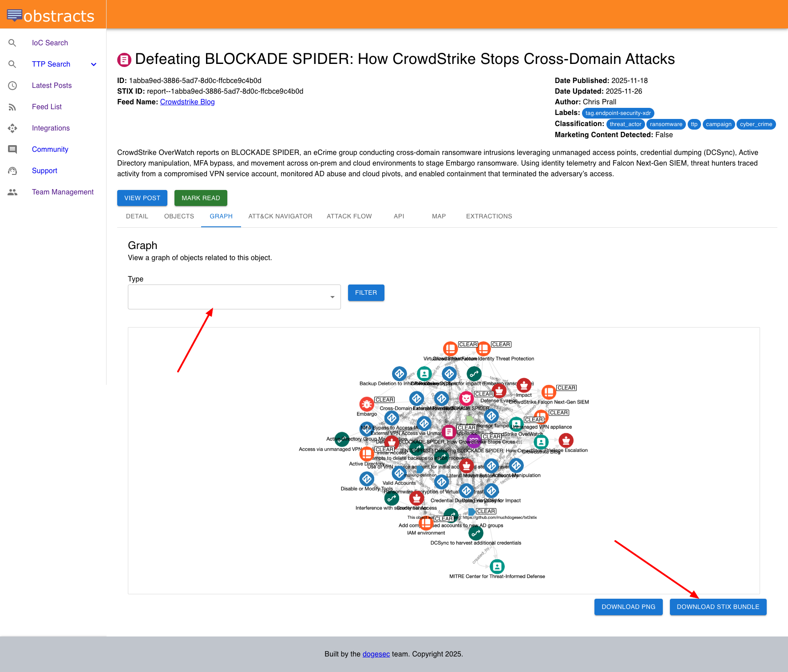Switch to the Attack Flow tab

(349, 216)
